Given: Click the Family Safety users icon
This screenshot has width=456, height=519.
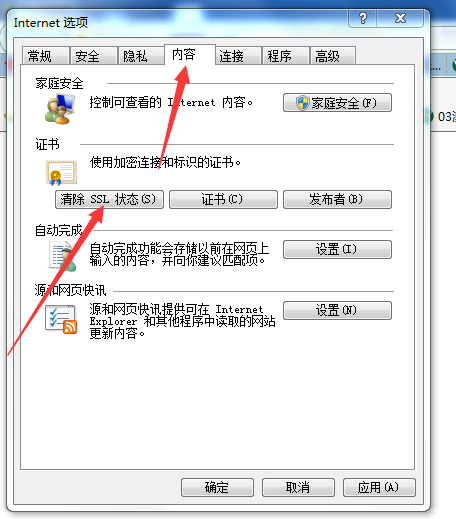Looking at the screenshot, I should click(x=60, y=109).
